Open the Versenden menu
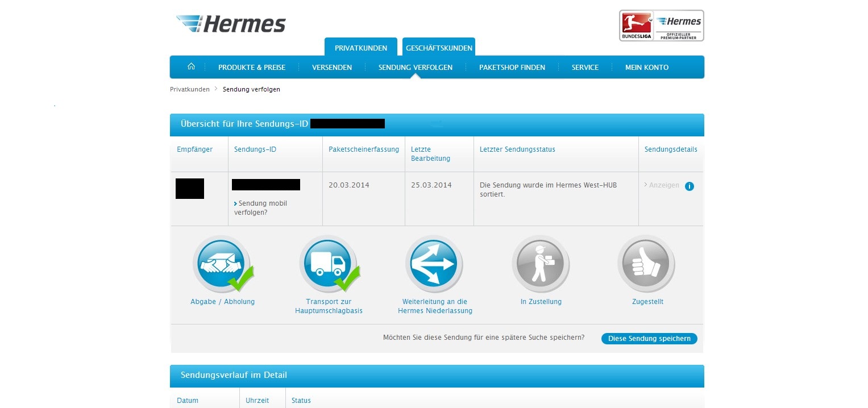 332,67
